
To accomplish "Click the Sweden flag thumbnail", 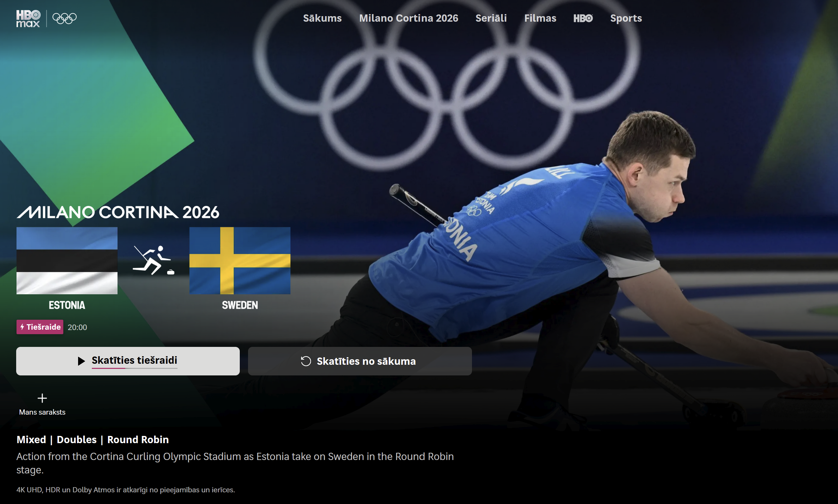I will point(240,261).
